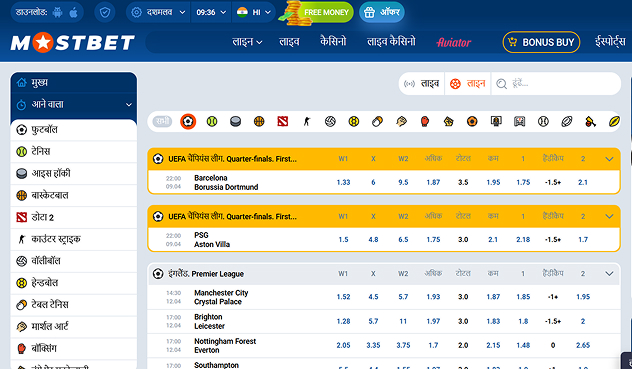
Task: Select मुख्य in the sidebar
Action: [x=74, y=83]
